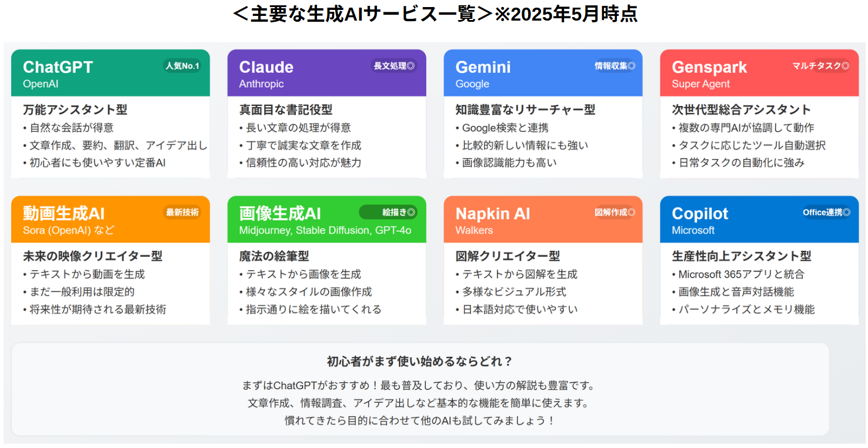Screen dimensions: 868x448
Task: Click the 長文処理◎ badge on Claude card
Action: (394, 66)
